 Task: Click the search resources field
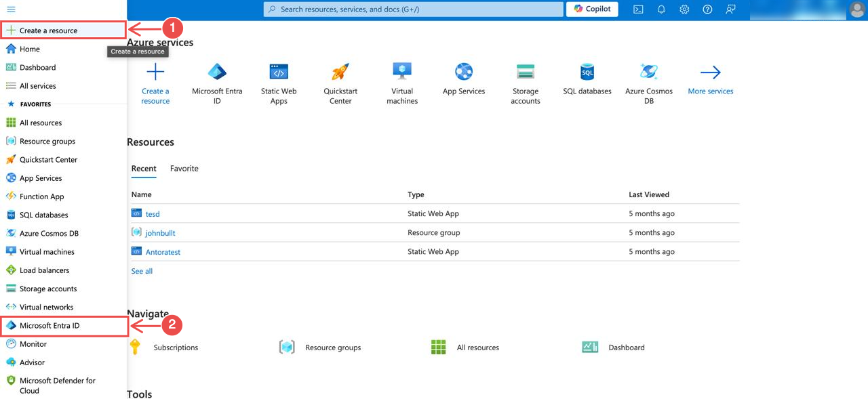click(x=412, y=9)
